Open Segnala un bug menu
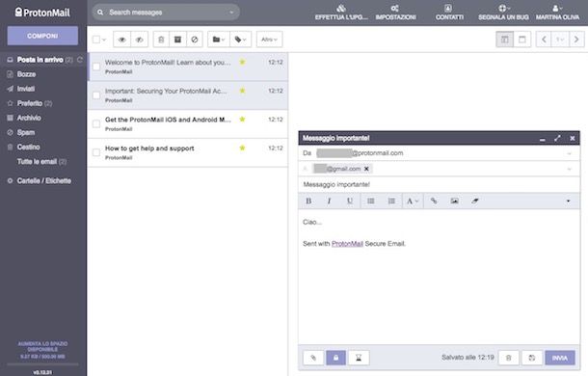Image resolution: width=588 pixels, height=376 pixels. click(x=503, y=13)
